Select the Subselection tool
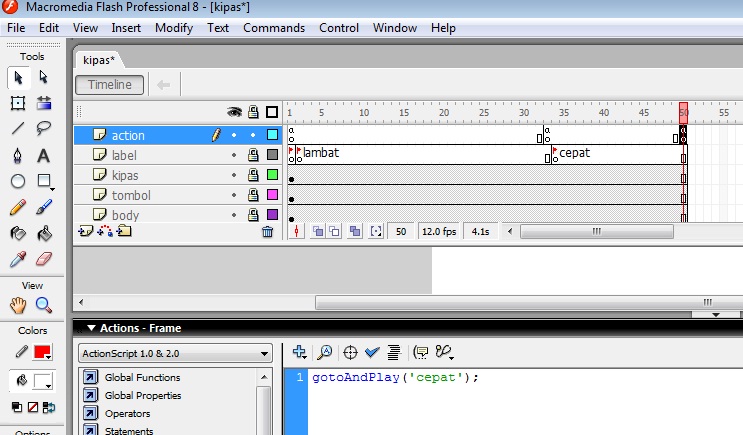Screen dimensions: 743x435 [x=44, y=77]
